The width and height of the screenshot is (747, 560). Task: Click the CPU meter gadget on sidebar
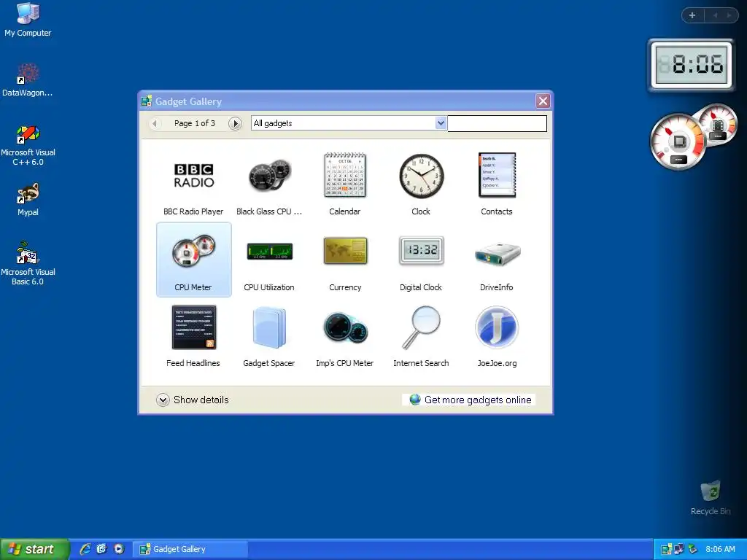click(693, 136)
